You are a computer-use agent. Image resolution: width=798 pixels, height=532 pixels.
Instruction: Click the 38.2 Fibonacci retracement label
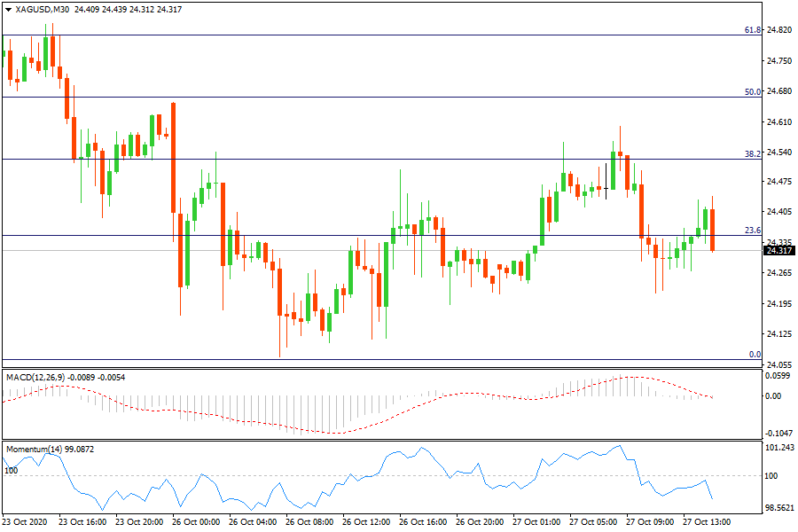click(752, 153)
